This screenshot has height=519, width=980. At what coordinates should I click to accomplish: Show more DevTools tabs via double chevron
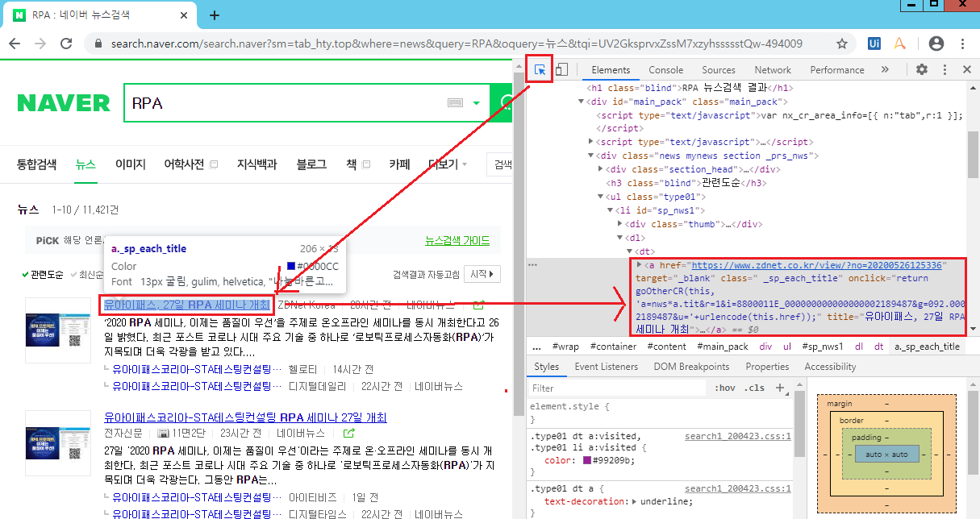[x=885, y=70]
